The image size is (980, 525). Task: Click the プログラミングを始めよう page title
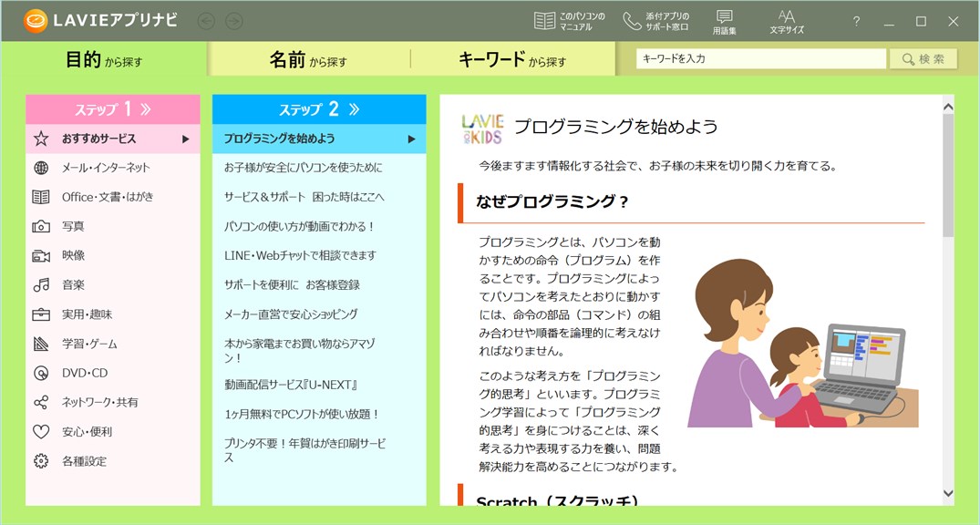click(x=616, y=127)
